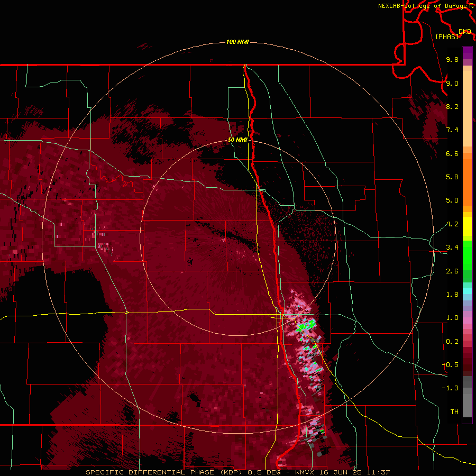The height and width of the screenshot is (476, 476).
Task: Click the [PHAS] legend heading
Action: click(x=447, y=36)
